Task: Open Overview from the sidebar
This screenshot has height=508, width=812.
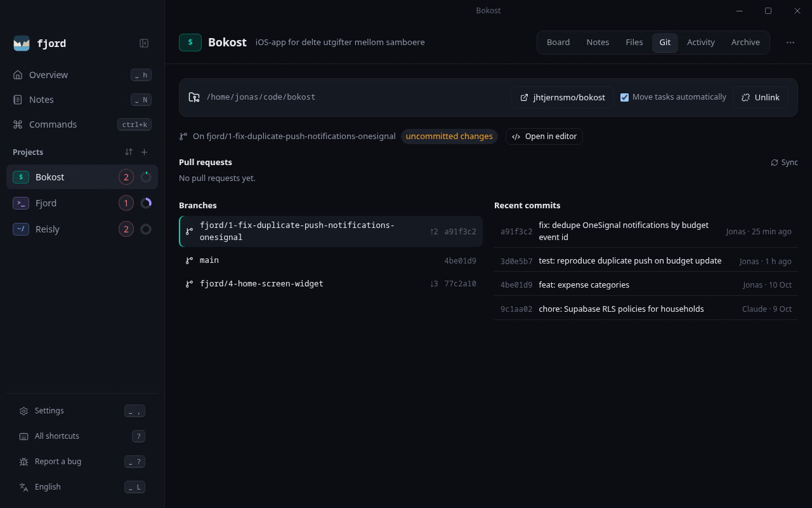Action: [x=82, y=75]
